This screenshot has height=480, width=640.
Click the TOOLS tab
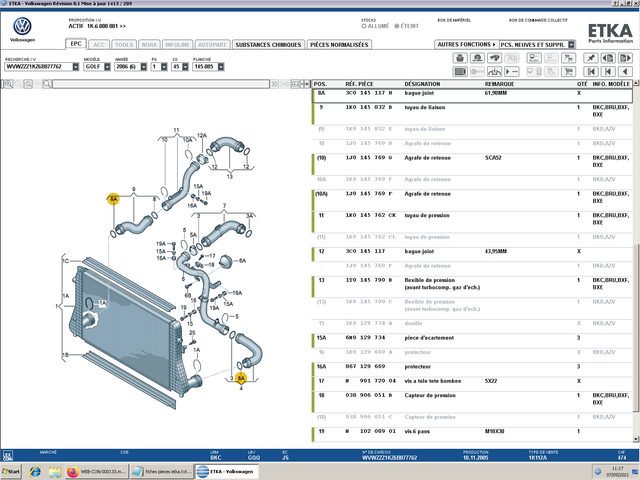tap(124, 44)
